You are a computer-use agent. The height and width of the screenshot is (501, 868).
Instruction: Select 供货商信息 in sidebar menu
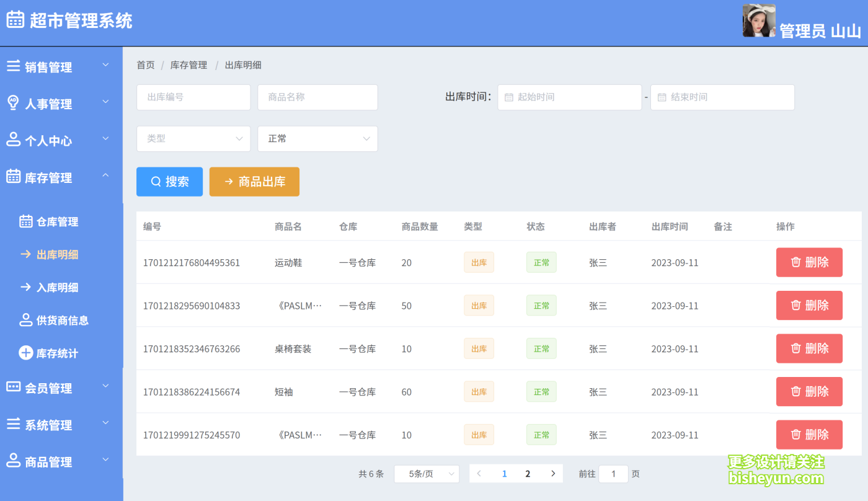coord(63,321)
